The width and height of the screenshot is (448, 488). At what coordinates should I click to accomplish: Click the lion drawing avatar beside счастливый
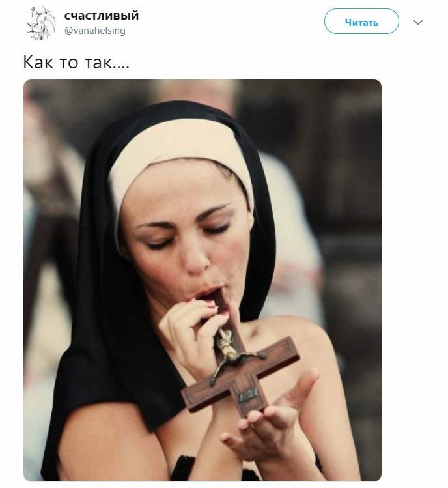[x=42, y=23]
